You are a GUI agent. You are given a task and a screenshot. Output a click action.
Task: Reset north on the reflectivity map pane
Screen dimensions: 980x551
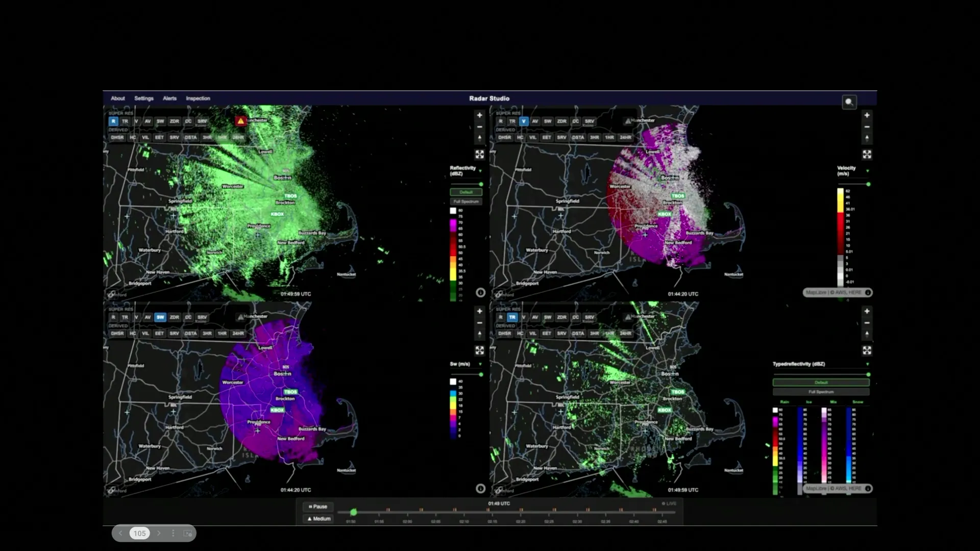[479, 138]
